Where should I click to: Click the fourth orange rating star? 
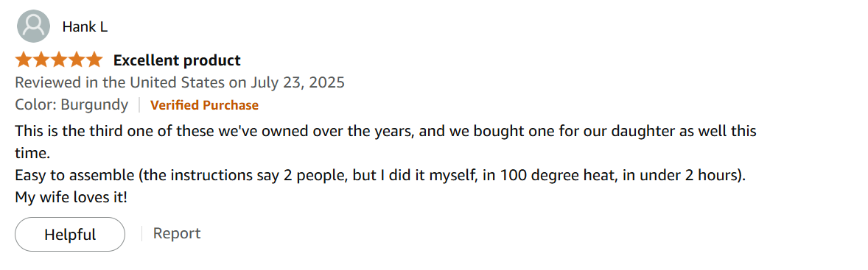[x=77, y=60]
